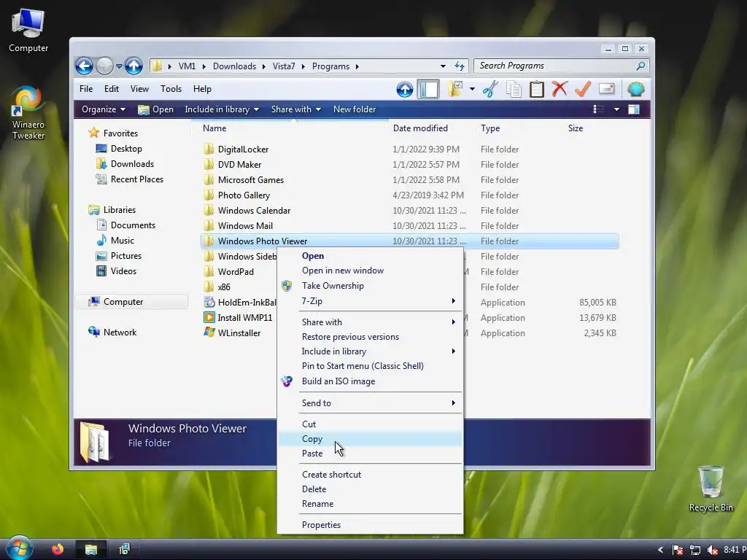This screenshot has width=747, height=560.
Task: Click the Forward navigation arrow button
Action: pyautogui.click(x=104, y=66)
